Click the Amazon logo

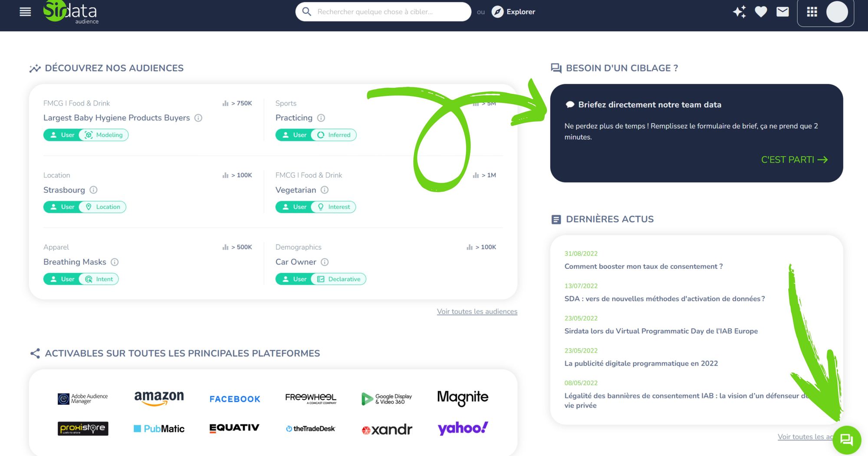pyautogui.click(x=159, y=398)
